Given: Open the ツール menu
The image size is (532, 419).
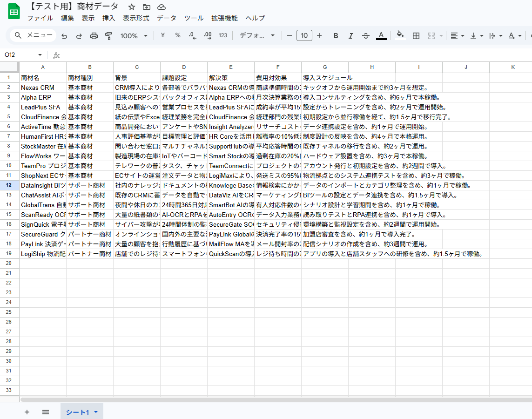Looking at the screenshot, I should pos(194,18).
